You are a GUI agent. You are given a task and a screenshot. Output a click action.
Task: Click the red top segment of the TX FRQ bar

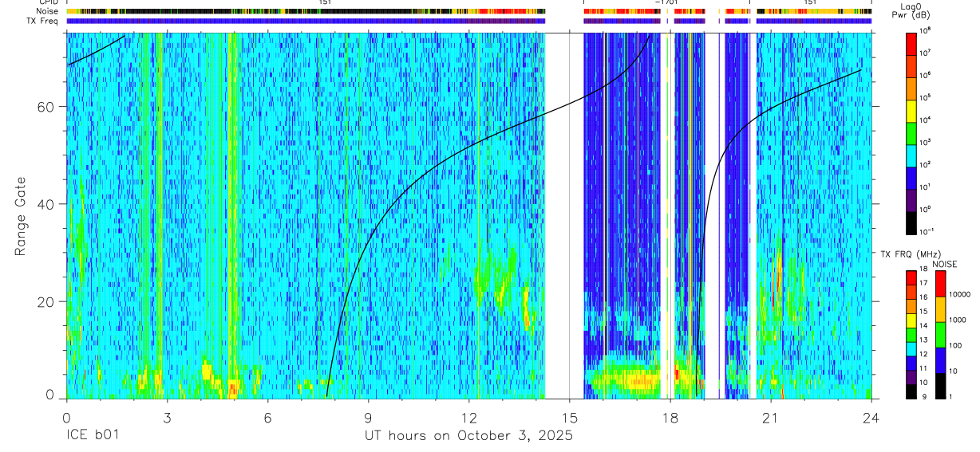[911, 278]
